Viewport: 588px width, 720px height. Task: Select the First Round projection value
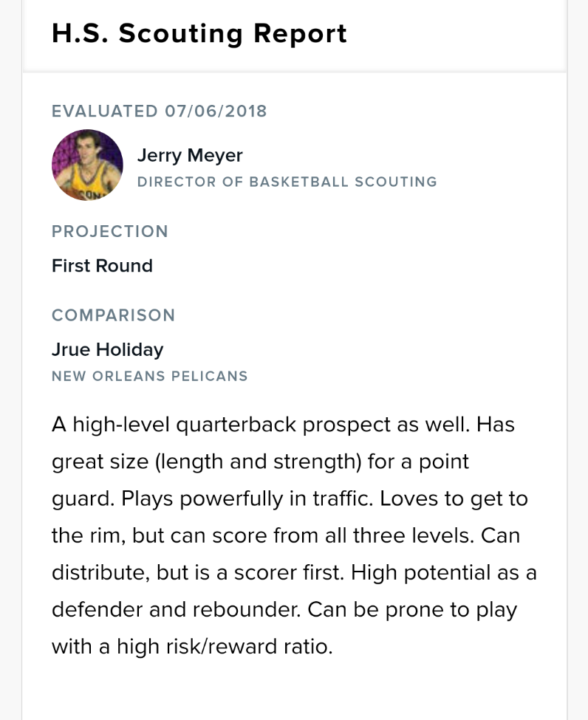[102, 266]
